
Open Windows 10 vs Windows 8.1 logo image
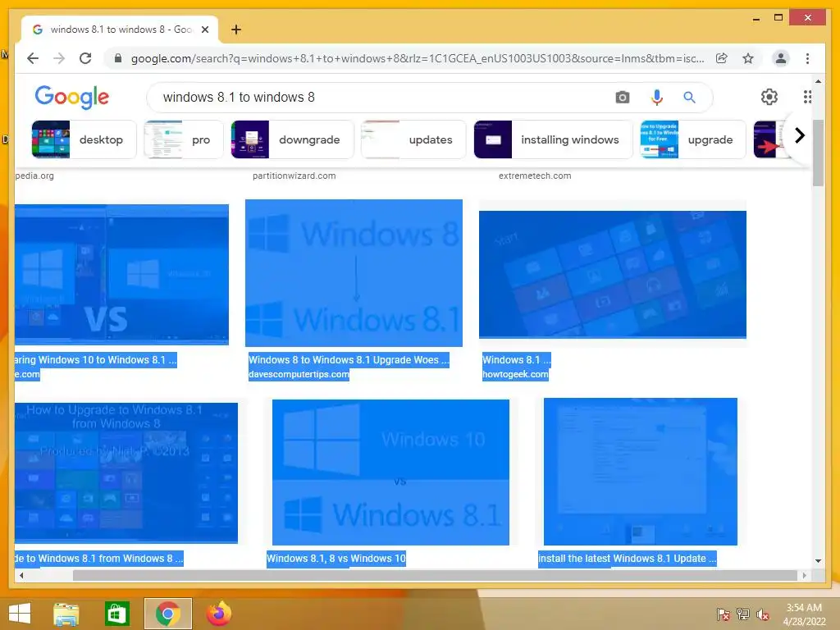390,472
